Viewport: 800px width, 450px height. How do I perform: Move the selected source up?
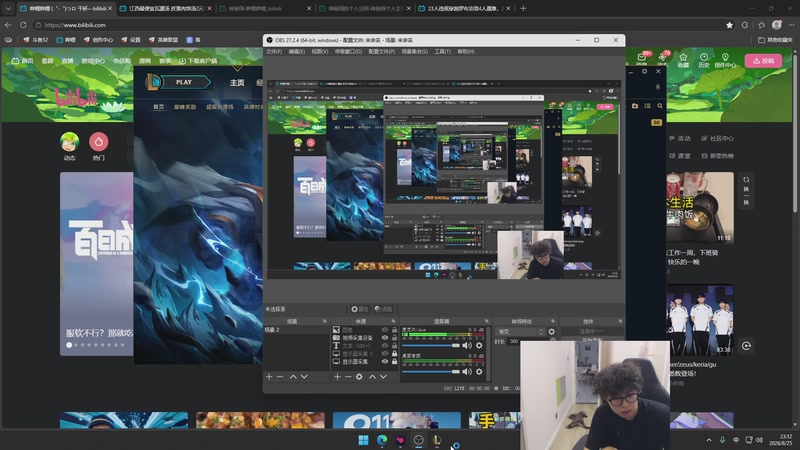[372, 377]
